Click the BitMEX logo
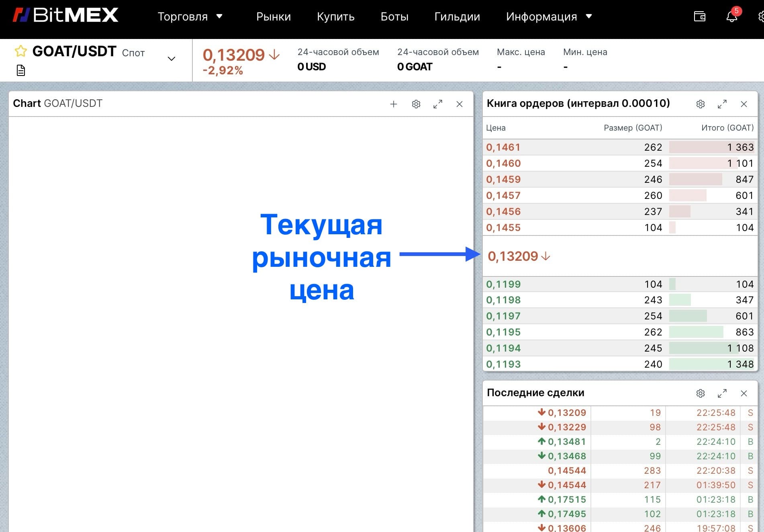The image size is (764, 532). (65, 15)
